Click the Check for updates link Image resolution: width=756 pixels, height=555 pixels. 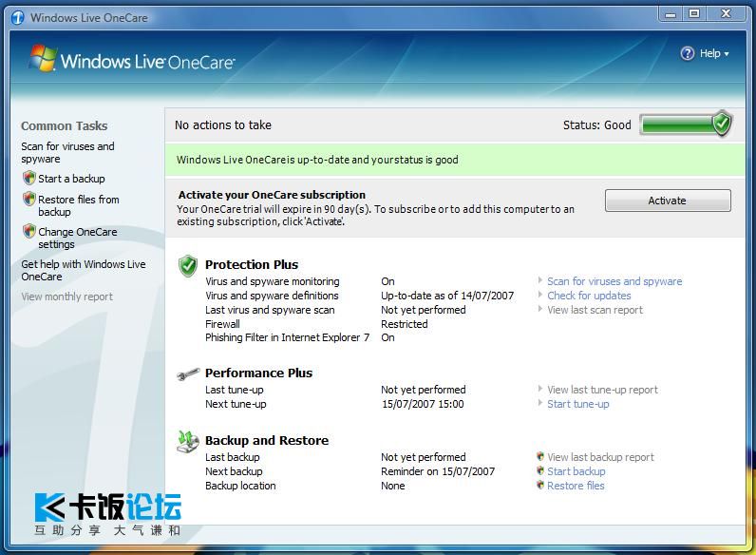coord(589,296)
